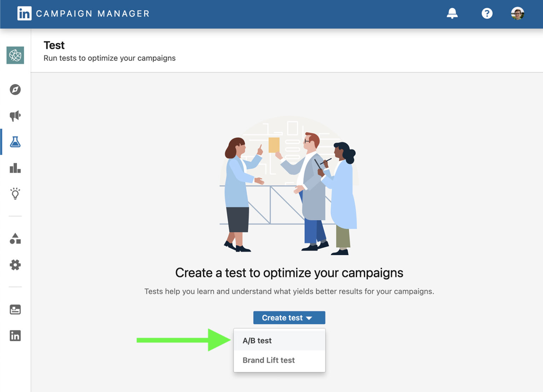Open the Assets shapes icon
The image size is (543, 392).
tap(15, 239)
